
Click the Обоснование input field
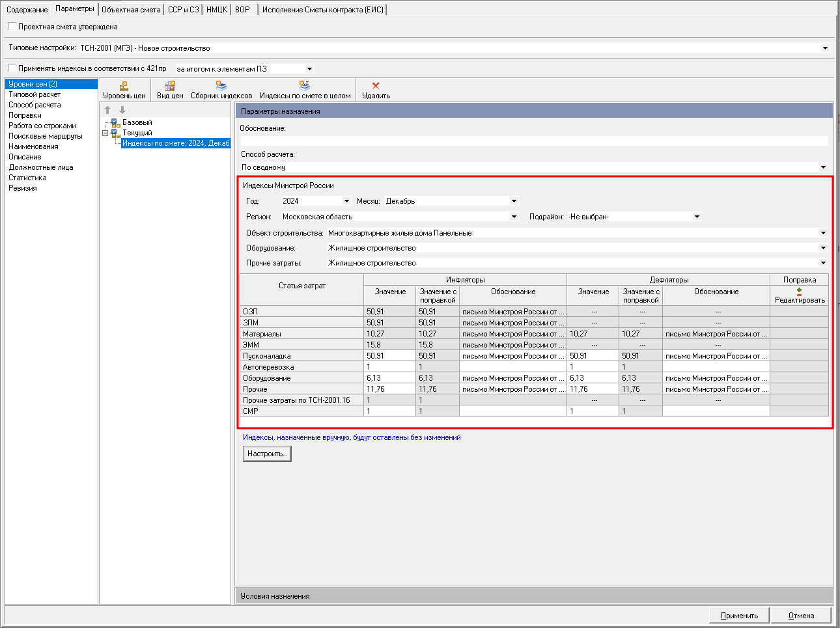coord(534,141)
